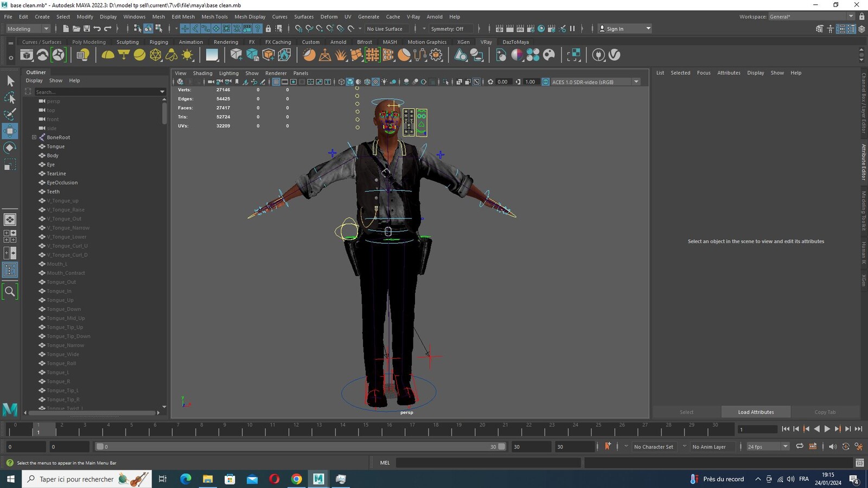Click the VRay sun light shelf icon

(188, 55)
